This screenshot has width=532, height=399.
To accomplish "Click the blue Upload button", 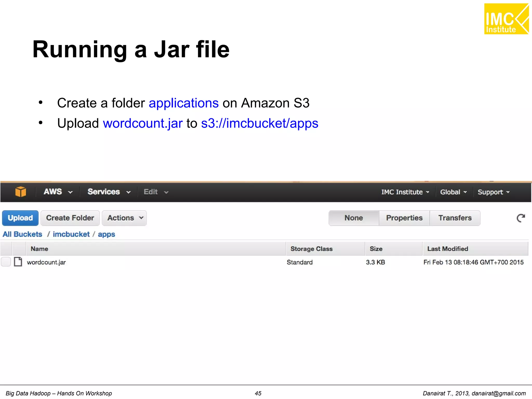I will pos(20,218).
